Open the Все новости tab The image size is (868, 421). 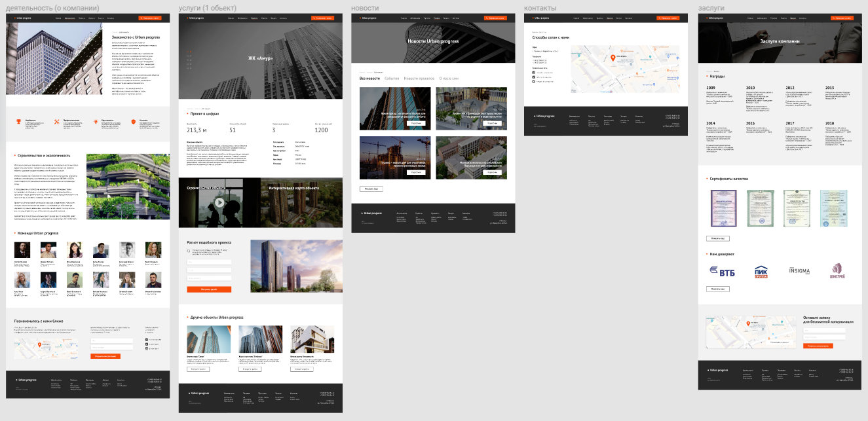coord(369,79)
